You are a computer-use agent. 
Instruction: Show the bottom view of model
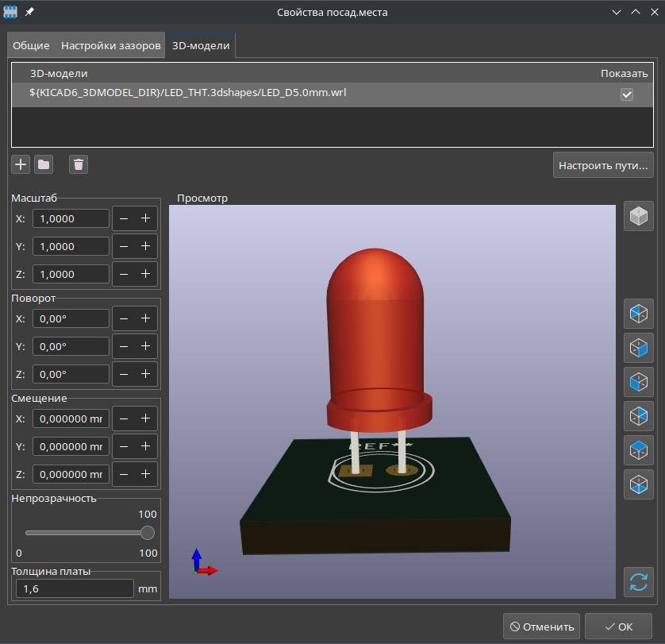(639, 484)
